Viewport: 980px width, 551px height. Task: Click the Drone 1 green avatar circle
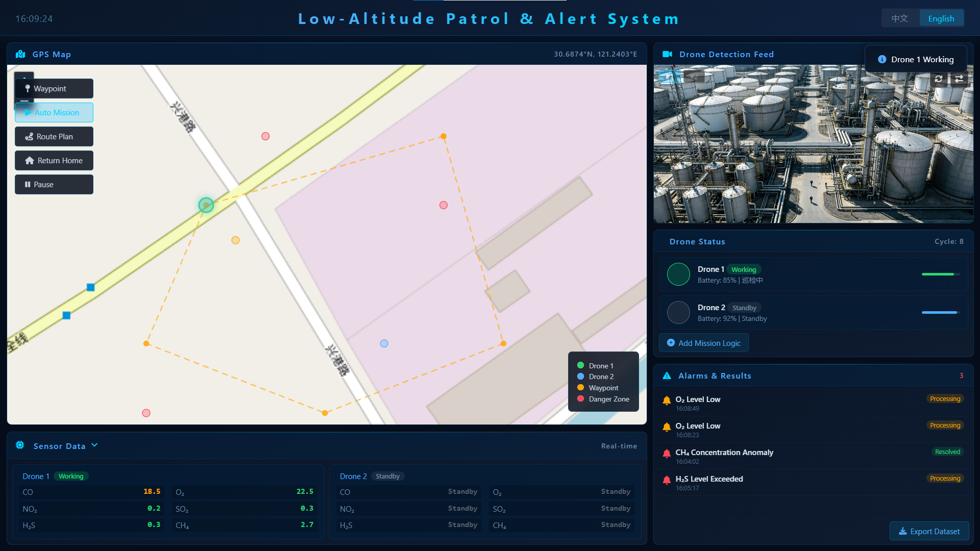point(678,274)
